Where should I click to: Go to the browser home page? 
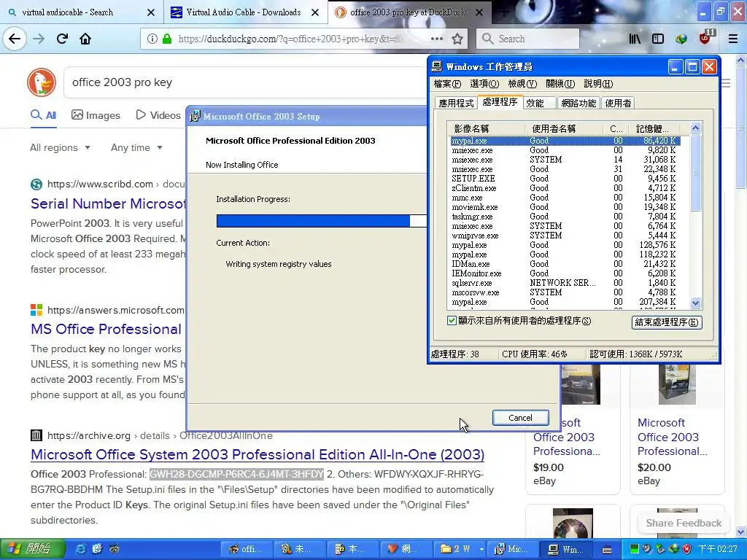point(85,39)
